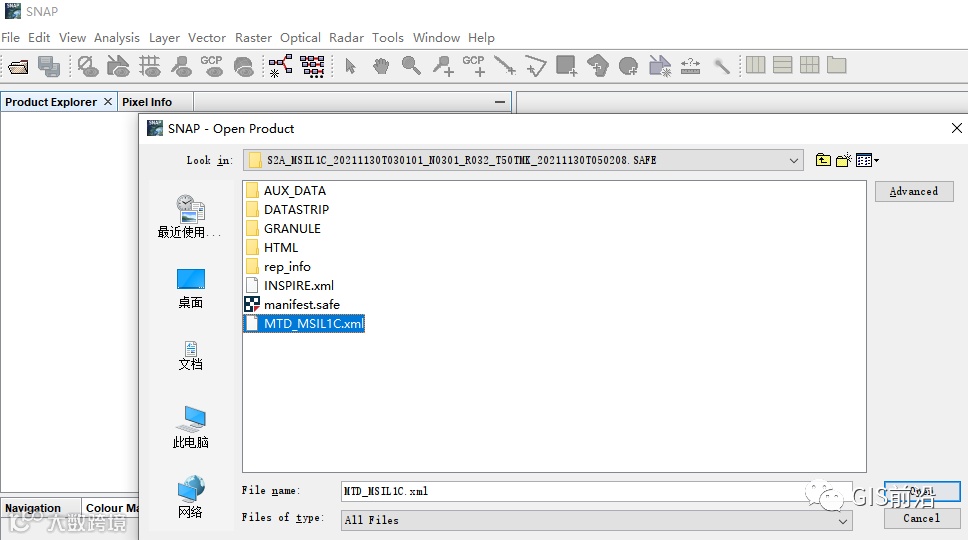Open the view menu list dropdown

(867, 160)
